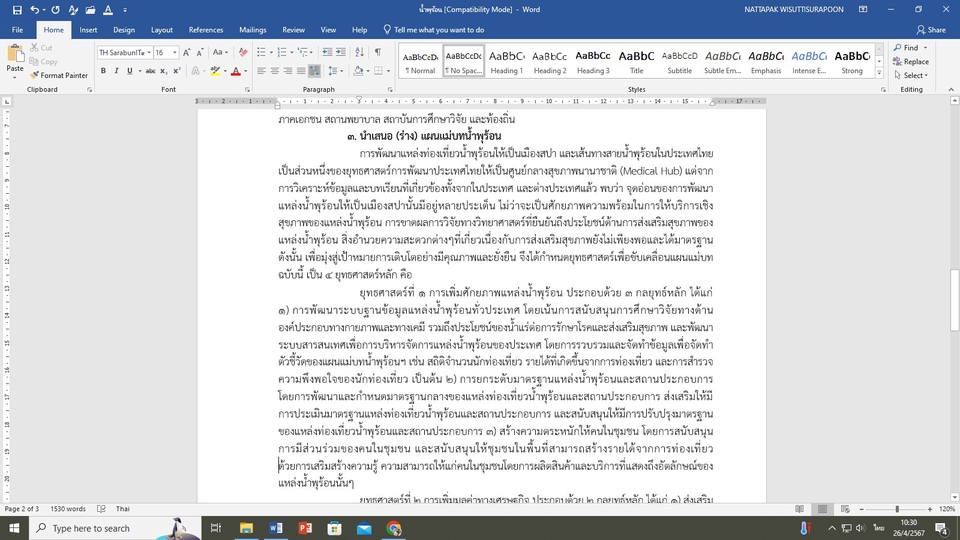Viewport: 960px width, 540px height.
Task: Apply the text highlight color
Action: pos(215,71)
